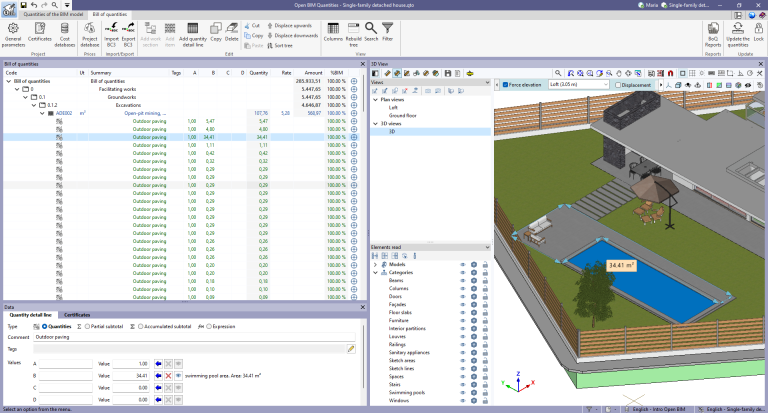Viewport: 768px width, 413px height.
Task: Collapse the 3D views node
Action: point(376,123)
